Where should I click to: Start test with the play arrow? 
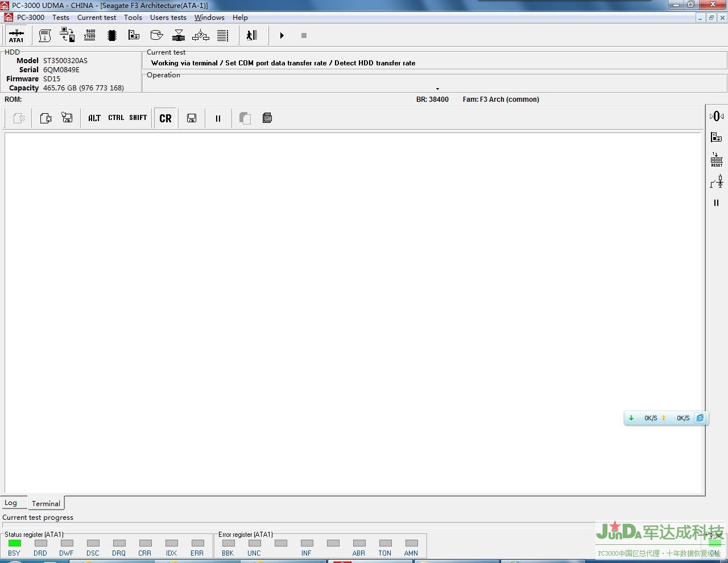(x=282, y=35)
